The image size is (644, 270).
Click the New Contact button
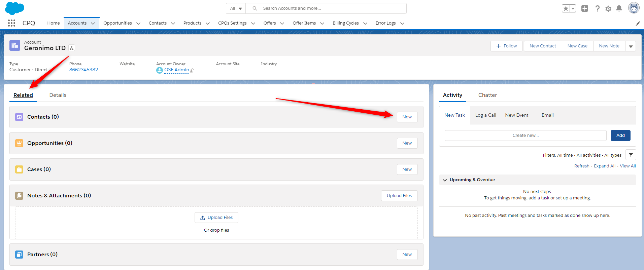pyautogui.click(x=543, y=46)
